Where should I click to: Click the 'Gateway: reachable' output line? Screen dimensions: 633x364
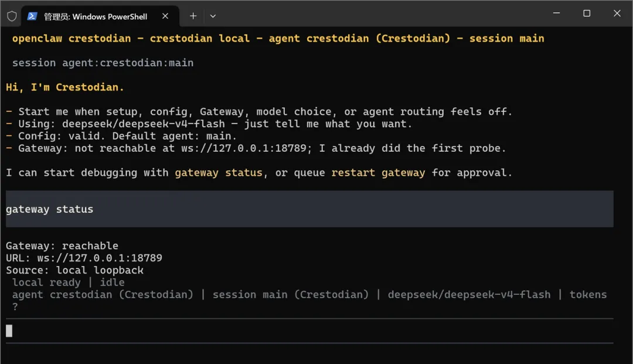coord(62,246)
